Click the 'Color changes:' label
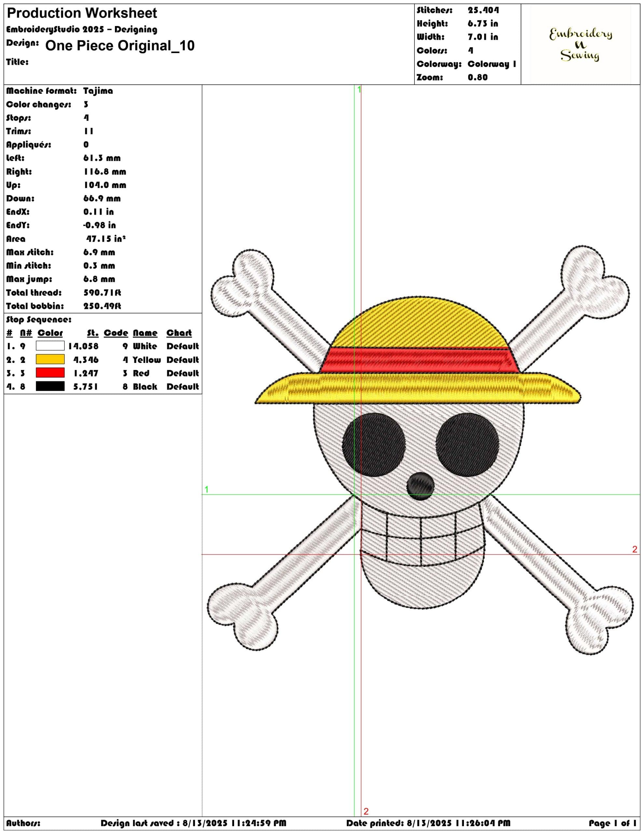 tap(38, 105)
